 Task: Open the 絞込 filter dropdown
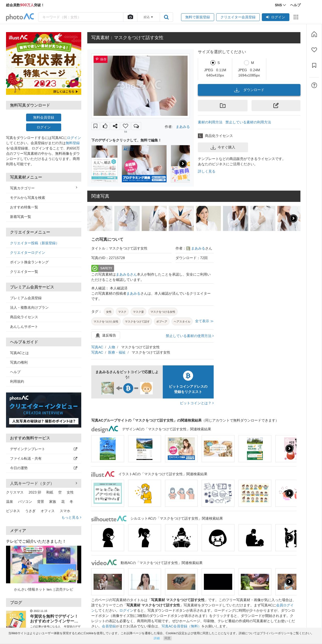(148, 17)
